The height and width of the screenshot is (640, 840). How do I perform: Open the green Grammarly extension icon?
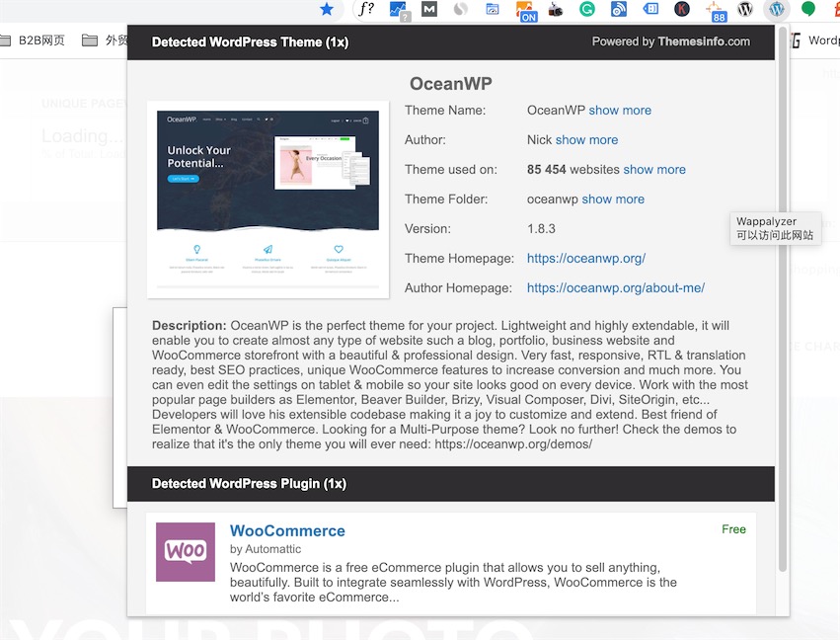[x=587, y=9]
